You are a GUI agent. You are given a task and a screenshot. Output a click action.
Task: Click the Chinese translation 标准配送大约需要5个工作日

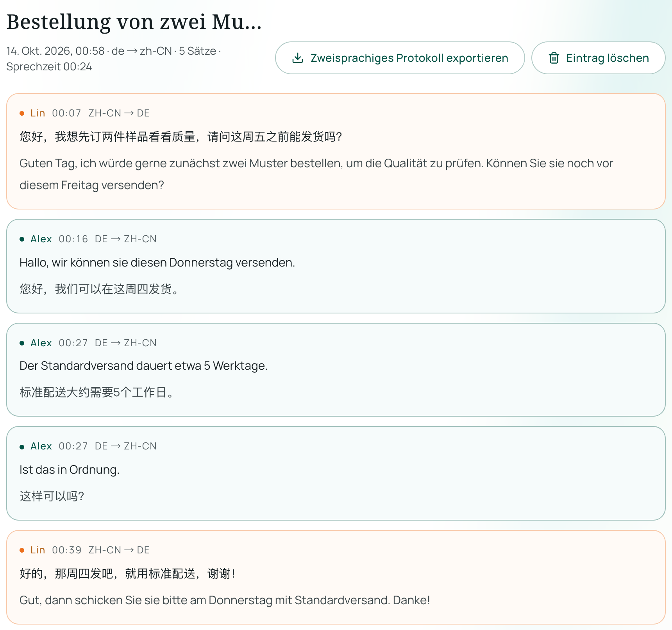tap(97, 392)
